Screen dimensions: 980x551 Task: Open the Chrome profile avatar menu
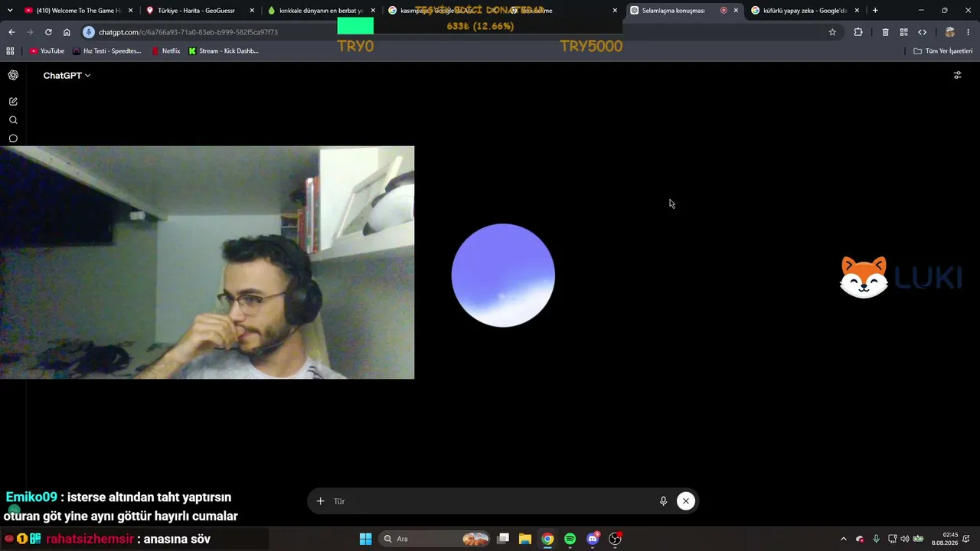click(x=950, y=32)
